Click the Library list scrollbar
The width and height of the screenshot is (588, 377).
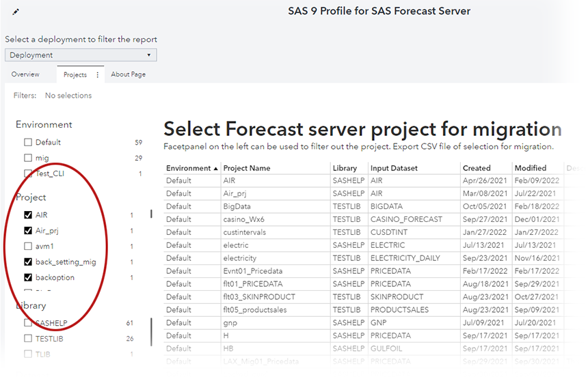[x=152, y=332]
